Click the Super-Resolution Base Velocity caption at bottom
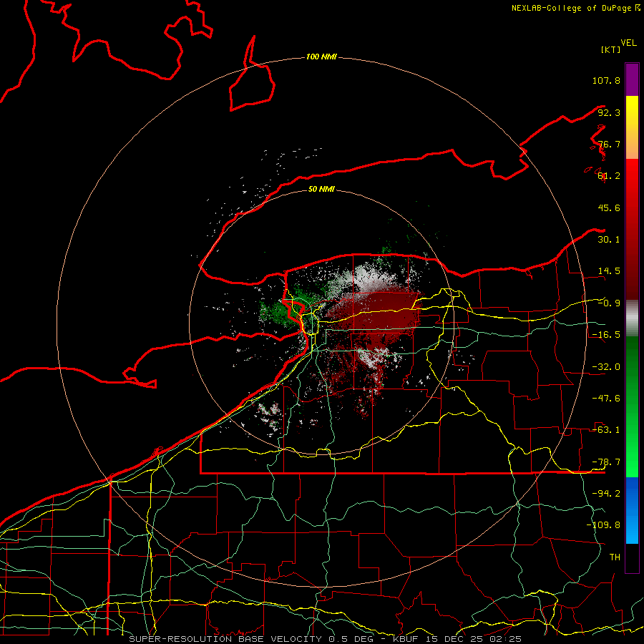This screenshot has width=644, height=644. click(326, 639)
